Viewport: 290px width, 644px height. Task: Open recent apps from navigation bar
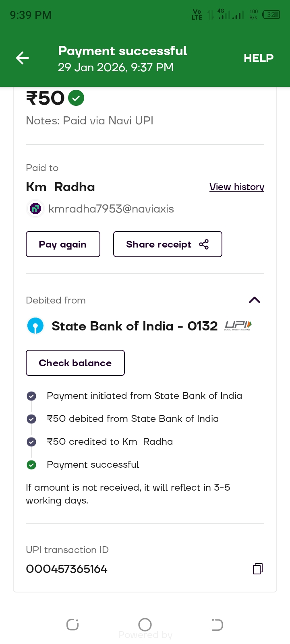click(x=72, y=625)
